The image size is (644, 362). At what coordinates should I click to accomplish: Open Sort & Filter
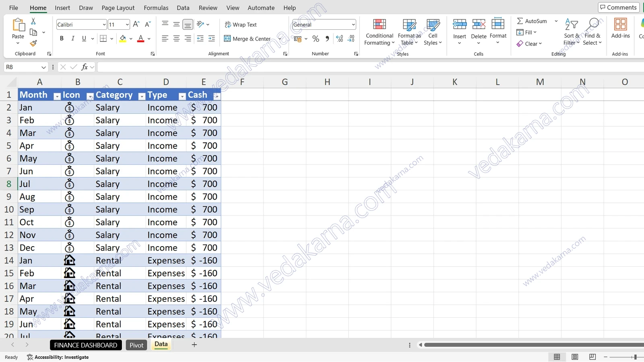pos(571,32)
